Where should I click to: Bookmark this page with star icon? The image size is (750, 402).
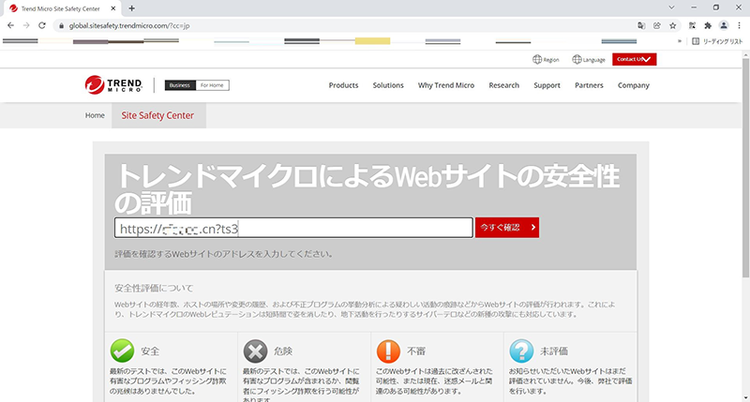pos(673,26)
